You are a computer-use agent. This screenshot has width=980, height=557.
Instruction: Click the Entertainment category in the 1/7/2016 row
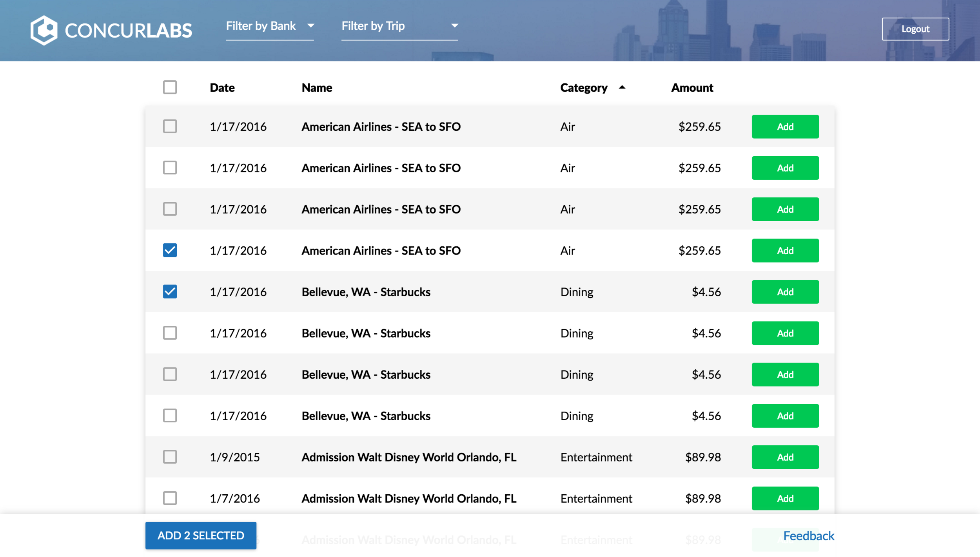coord(596,499)
